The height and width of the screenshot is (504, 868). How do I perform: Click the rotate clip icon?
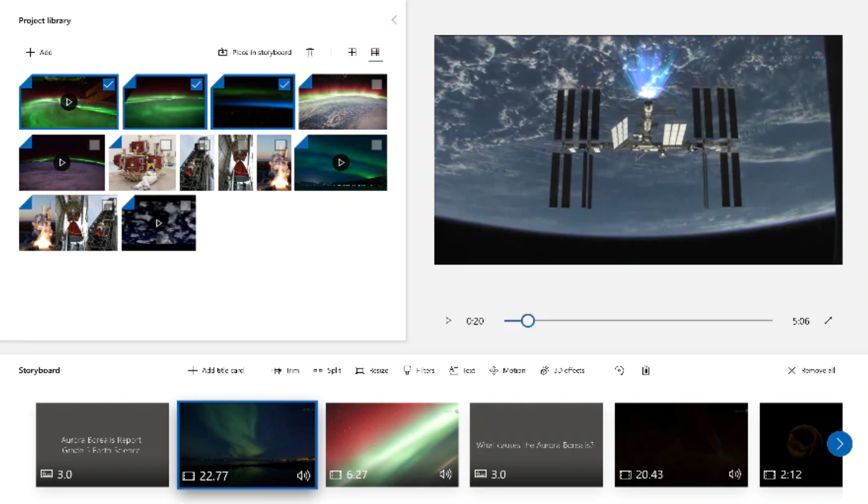(619, 371)
